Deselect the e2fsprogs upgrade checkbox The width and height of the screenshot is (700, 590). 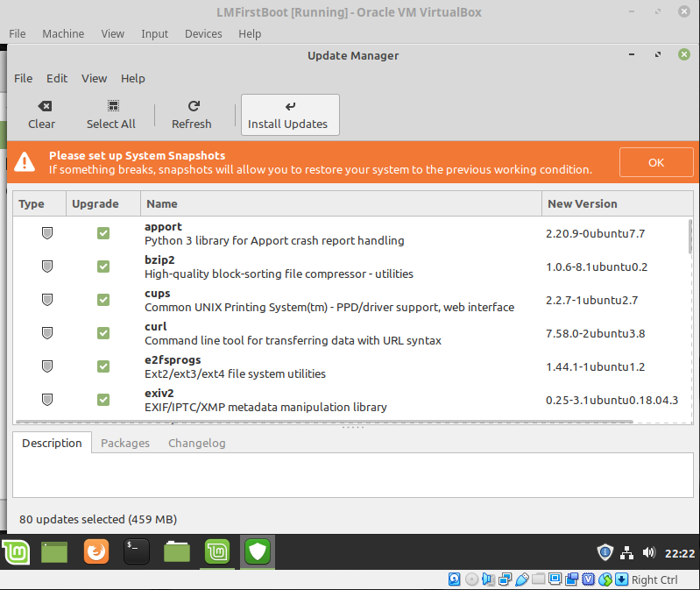click(103, 366)
